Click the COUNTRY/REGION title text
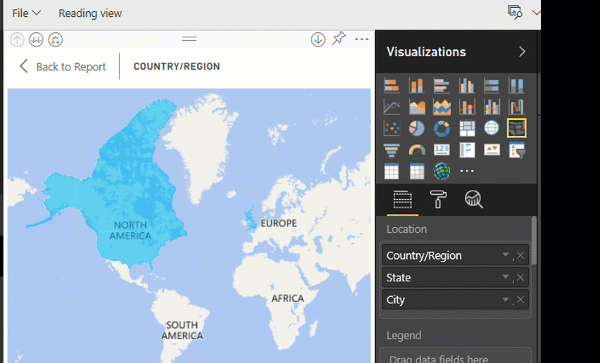The width and height of the screenshot is (600, 363). point(177,67)
